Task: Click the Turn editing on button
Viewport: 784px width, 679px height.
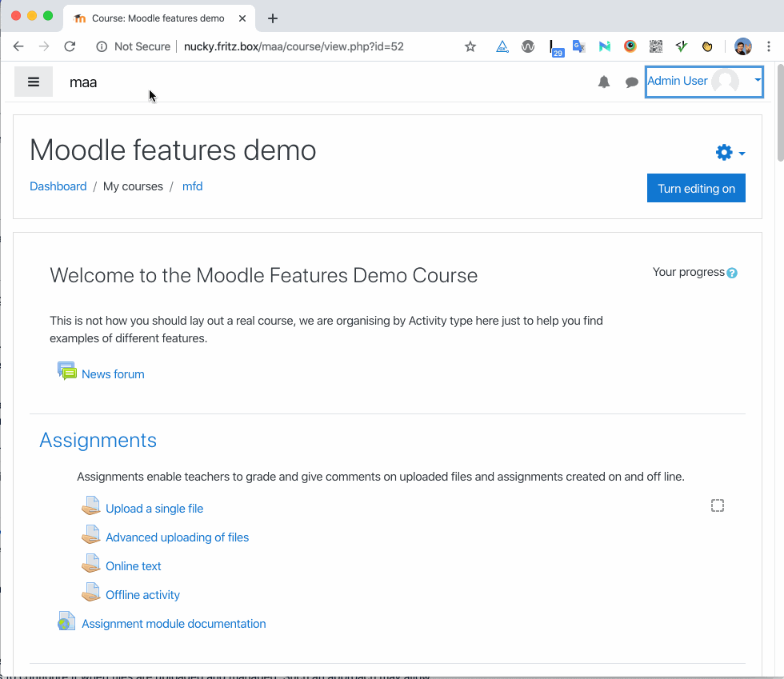Action: [x=696, y=188]
